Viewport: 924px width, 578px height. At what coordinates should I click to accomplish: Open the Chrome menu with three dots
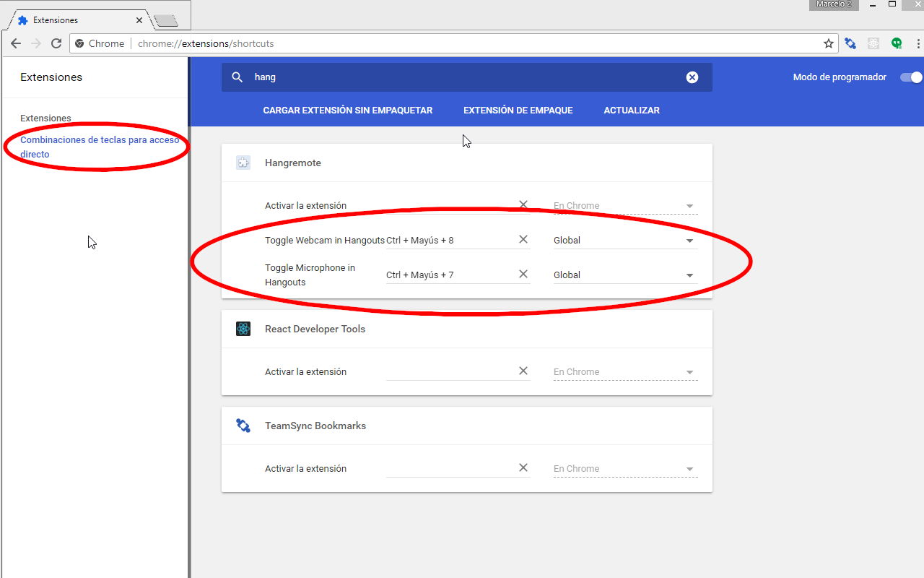coord(918,43)
